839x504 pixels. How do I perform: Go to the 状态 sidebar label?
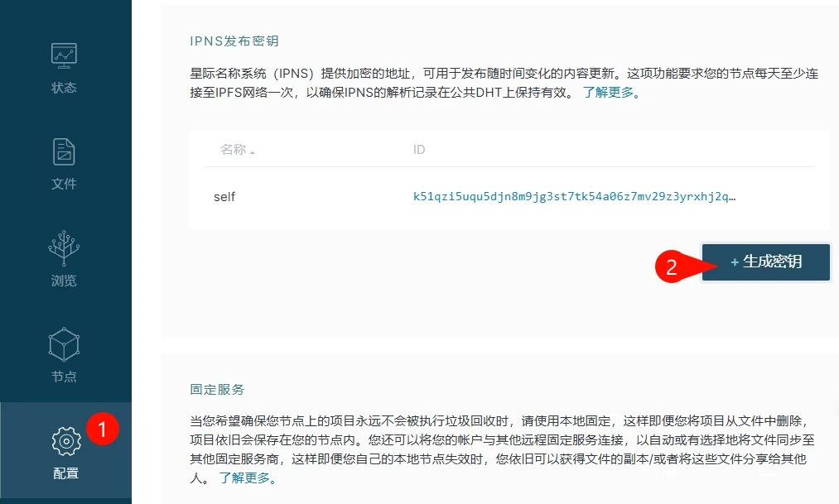(64, 88)
